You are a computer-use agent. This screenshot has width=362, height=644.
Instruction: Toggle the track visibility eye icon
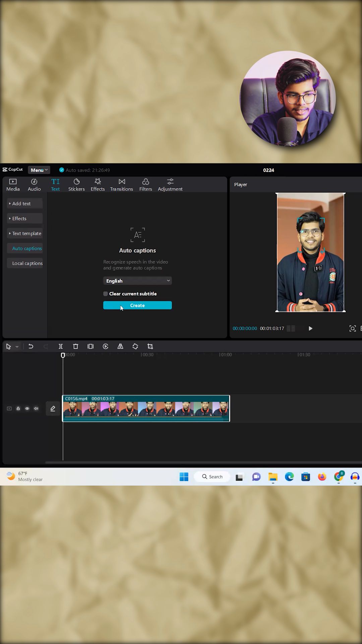coord(27,409)
